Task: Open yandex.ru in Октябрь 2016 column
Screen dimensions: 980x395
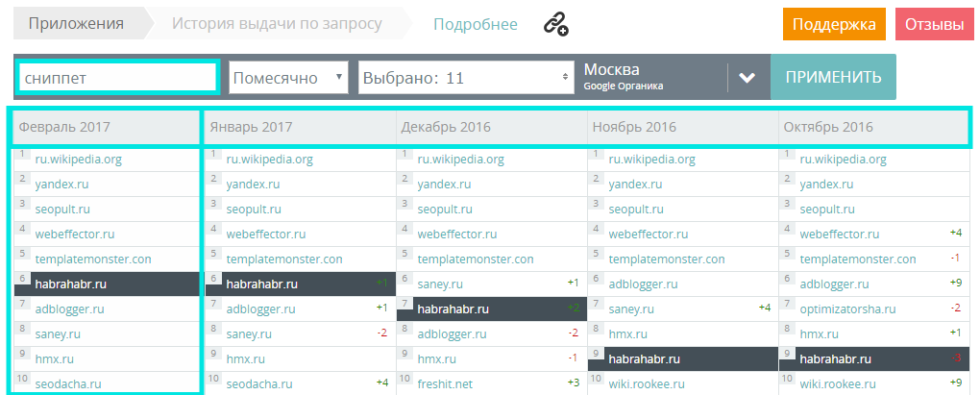Action: click(x=827, y=185)
